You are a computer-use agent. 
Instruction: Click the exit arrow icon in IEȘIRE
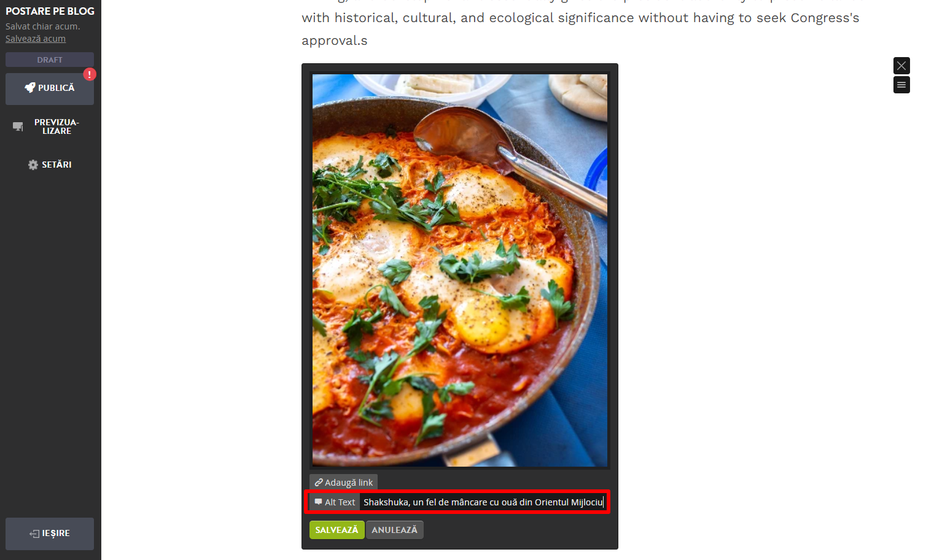coord(34,534)
